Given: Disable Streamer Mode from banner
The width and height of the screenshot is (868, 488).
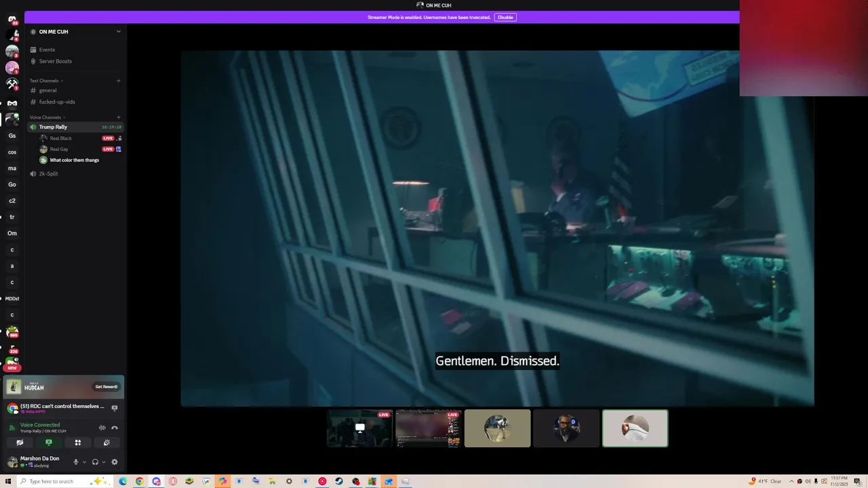Looking at the screenshot, I should pos(505,17).
